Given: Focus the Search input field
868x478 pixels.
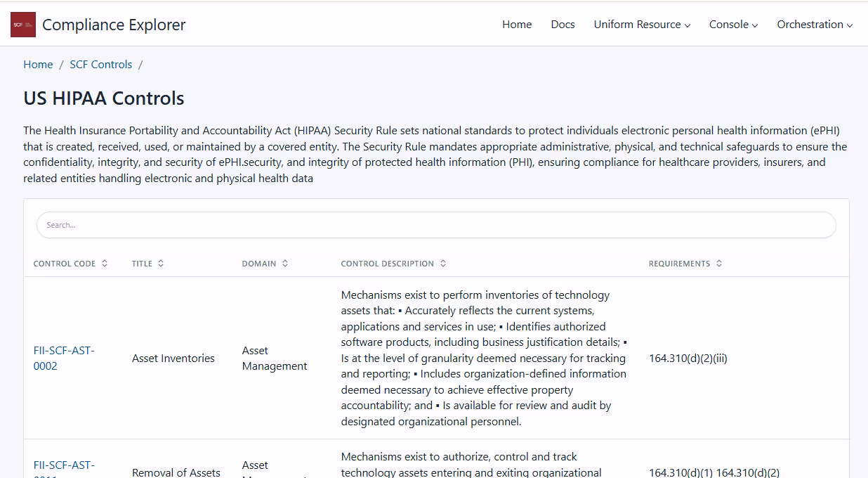Looking at the screenshot, I should tap(435, 226).
